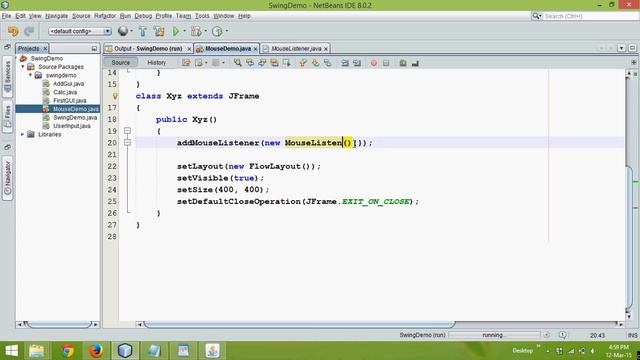The image size is (640, 360).
Task: Collapse code fold at line 20
Action: 127,142
